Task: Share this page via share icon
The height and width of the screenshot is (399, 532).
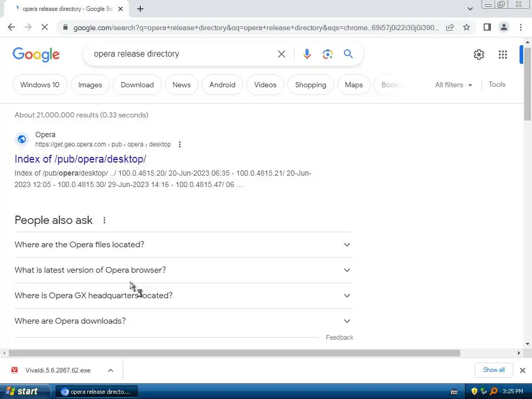Action: 450,27
